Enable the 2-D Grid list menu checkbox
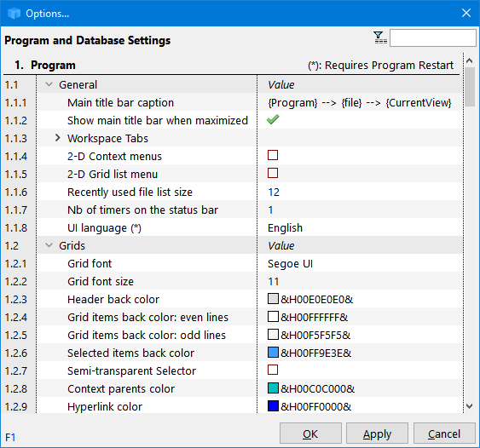The width and height of the screenshot is (480, 448). tap(273, 173)
